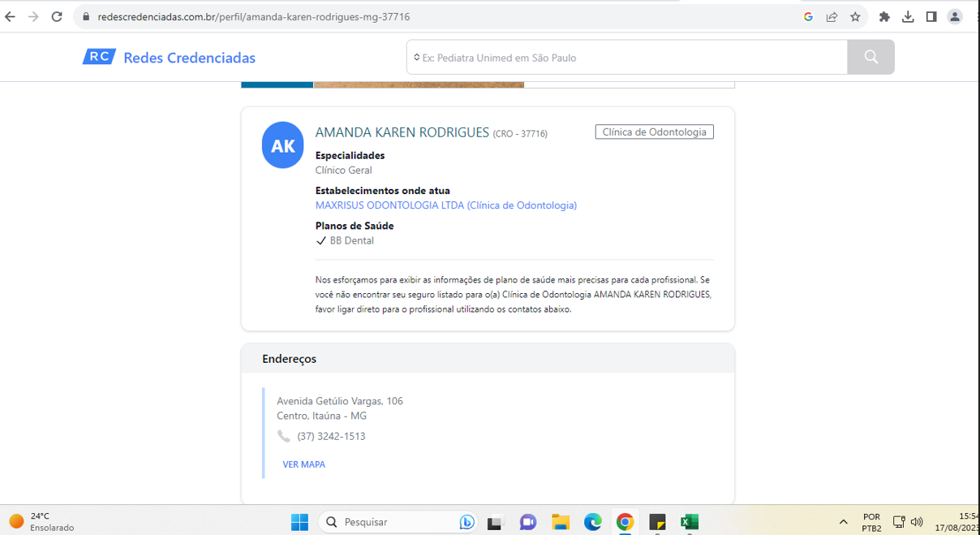The width and height of the screenshot is (980, 535).
Task: Open the Extensions puzzle icon
Action: (x=884, y=16)
